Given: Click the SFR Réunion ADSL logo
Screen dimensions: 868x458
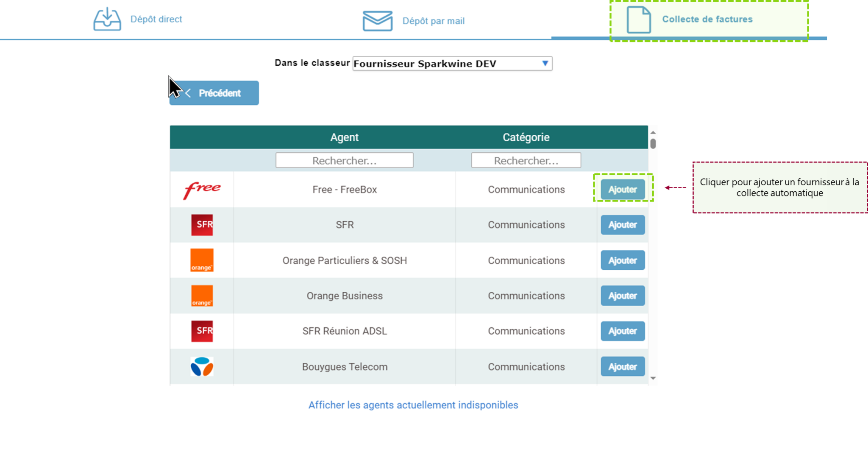Looking at the screenshot, I should [x=202, y=331].
